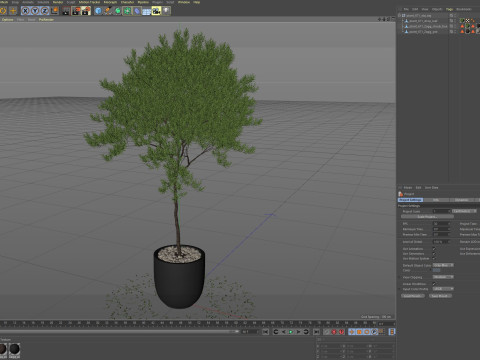Select the spline Pen tool icon
This screenshot has height=360, width=480.
coord(108,11)
